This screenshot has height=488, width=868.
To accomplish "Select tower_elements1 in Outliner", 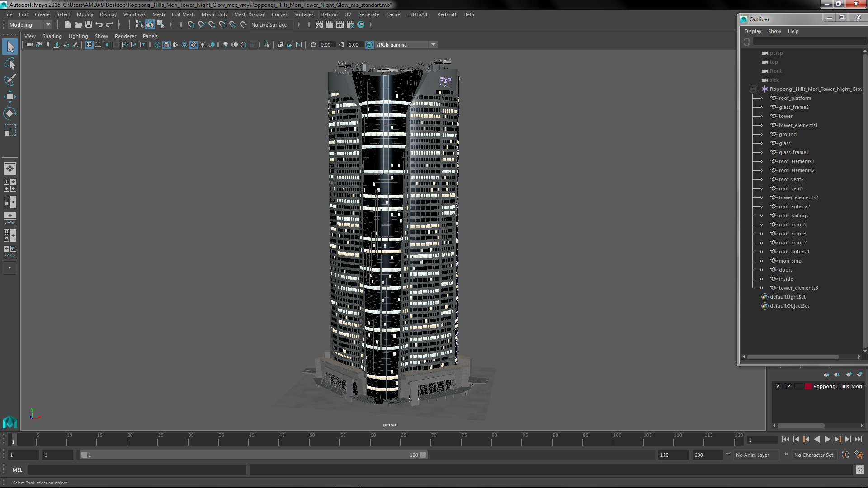I will (x=798, y=125).
